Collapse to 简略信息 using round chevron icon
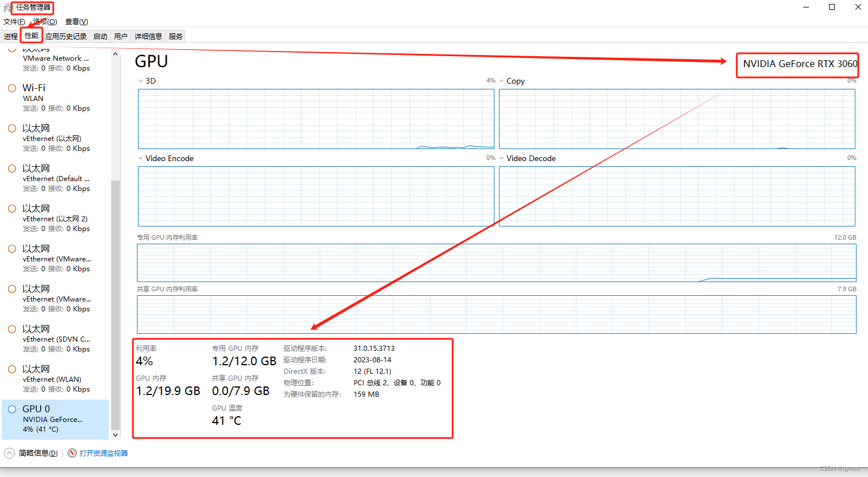Image resolution: width=868 pixels, height=477 pixels. [9, 453]
